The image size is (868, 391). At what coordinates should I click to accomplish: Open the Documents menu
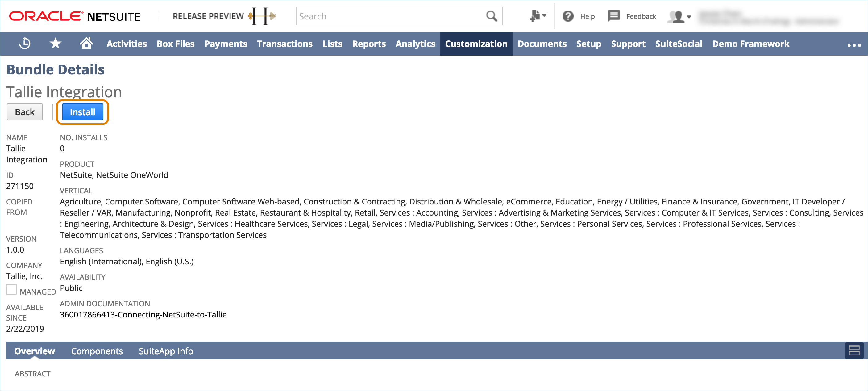click(x=542, y=44)
